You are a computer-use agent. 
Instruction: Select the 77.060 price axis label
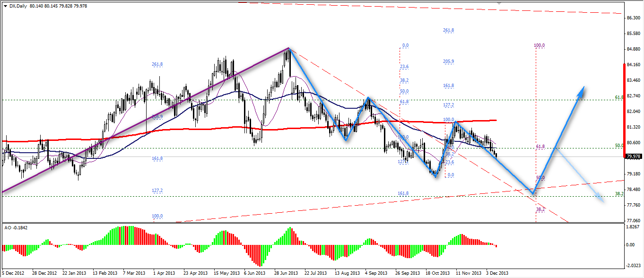[x=633, y=221]
